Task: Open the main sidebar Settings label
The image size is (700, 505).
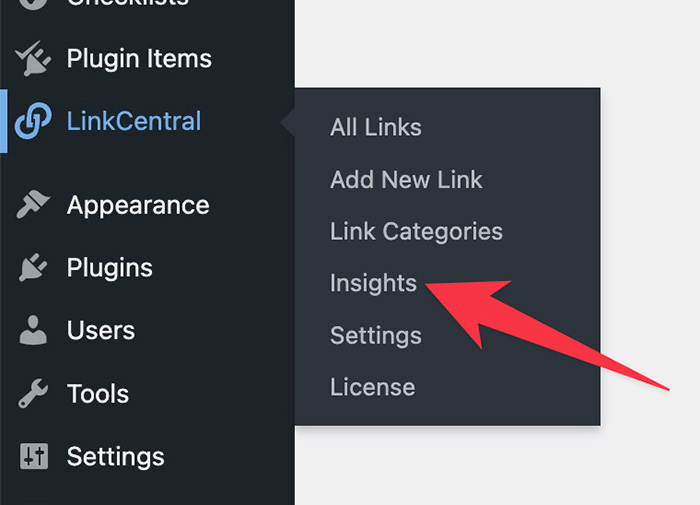Action: (x=116, y=457)
